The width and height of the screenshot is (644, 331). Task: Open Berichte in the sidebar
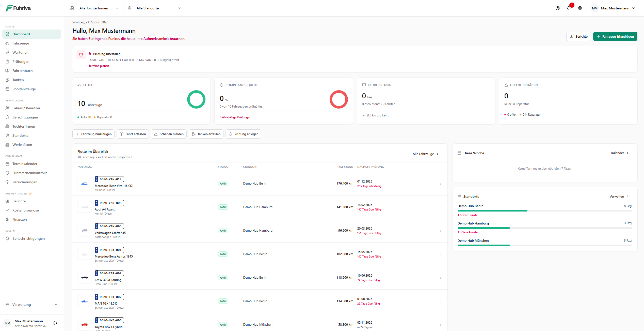pyautogui.click(x=32, y=201)
